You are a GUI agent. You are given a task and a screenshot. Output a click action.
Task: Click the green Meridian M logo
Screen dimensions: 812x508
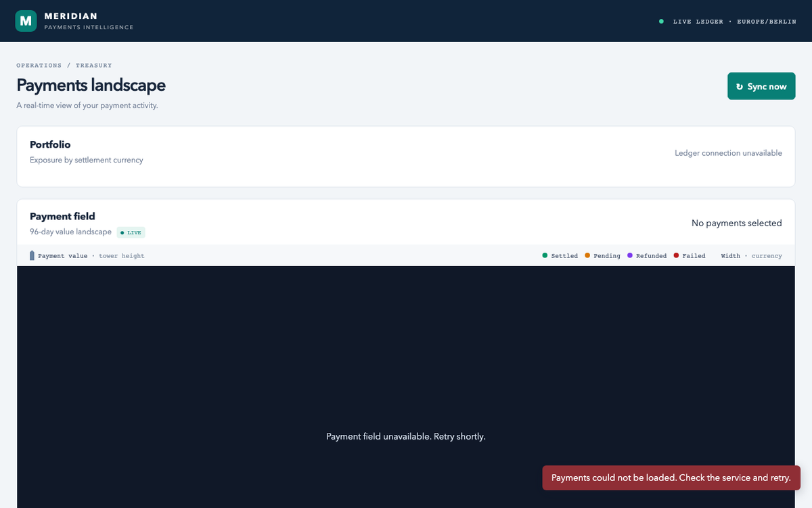pos(26,21)
